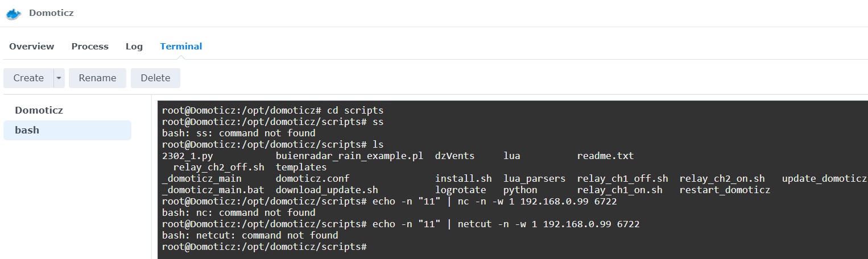Image resolution: width=868 pixels, height=259 pixels.
Task: Click the Rename button
Action: pyautogui.click(x=97, y=78)
